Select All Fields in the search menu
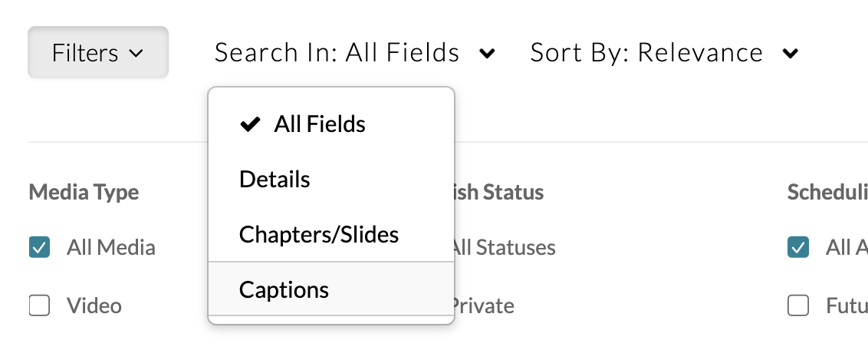This screenshot has width=868, height=350. point(320,124)
